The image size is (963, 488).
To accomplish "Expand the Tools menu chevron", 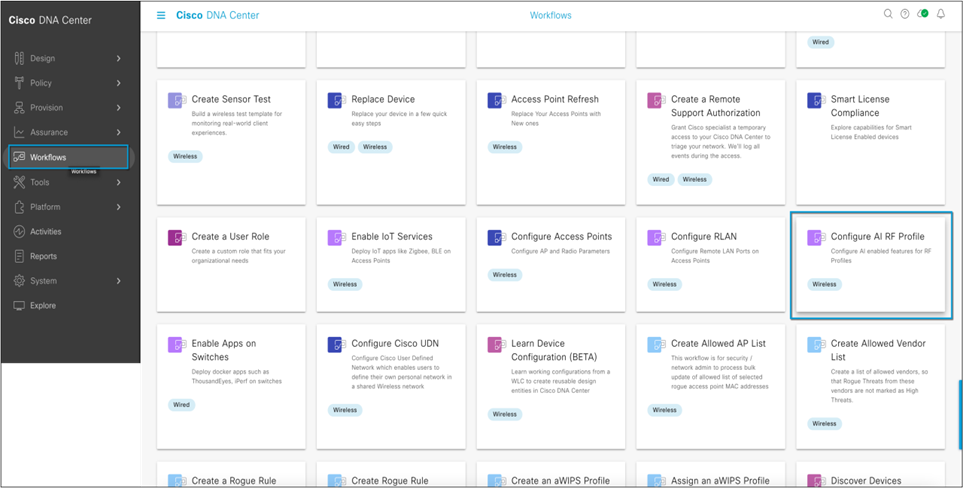I will (x=119, y=182).
